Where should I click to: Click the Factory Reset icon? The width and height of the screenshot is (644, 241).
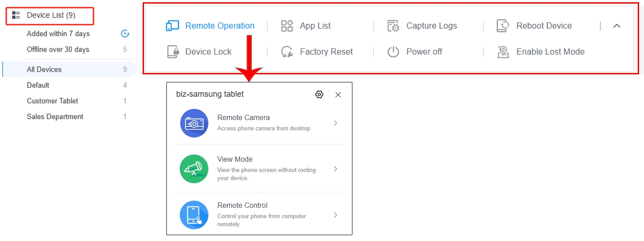coord(287,52)
